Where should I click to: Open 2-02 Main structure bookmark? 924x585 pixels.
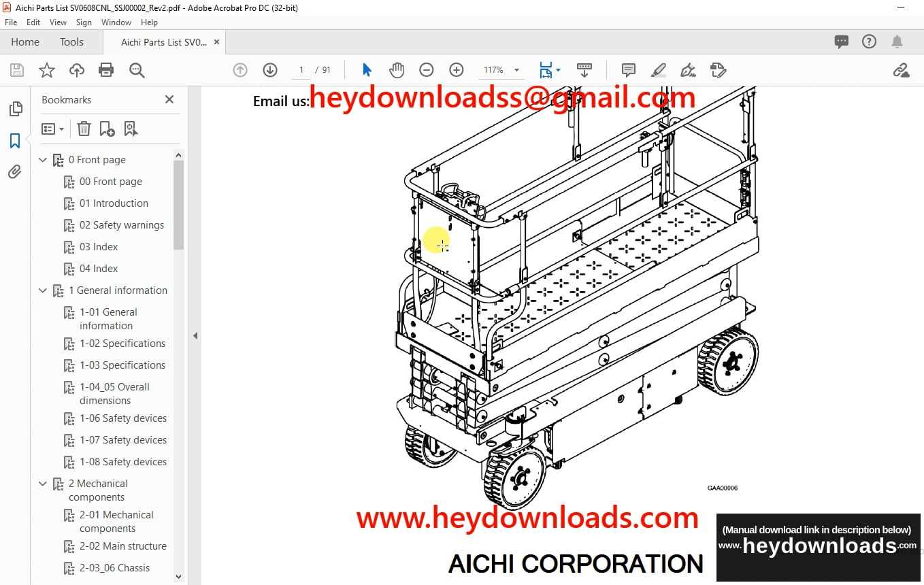(123, 546)
